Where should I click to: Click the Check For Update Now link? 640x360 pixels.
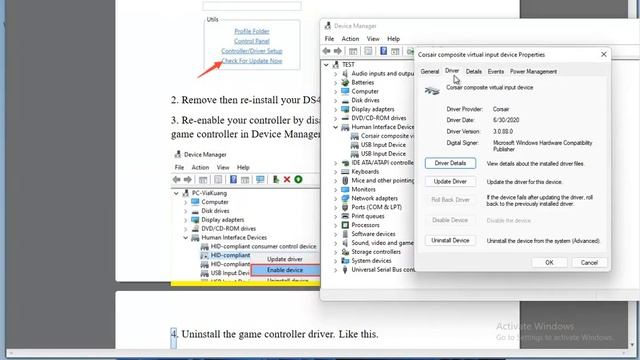[x=252, y=61]
